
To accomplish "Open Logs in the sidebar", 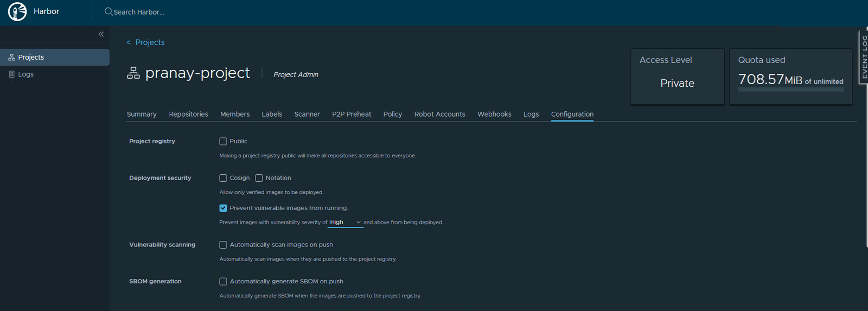I will [55, 74].
